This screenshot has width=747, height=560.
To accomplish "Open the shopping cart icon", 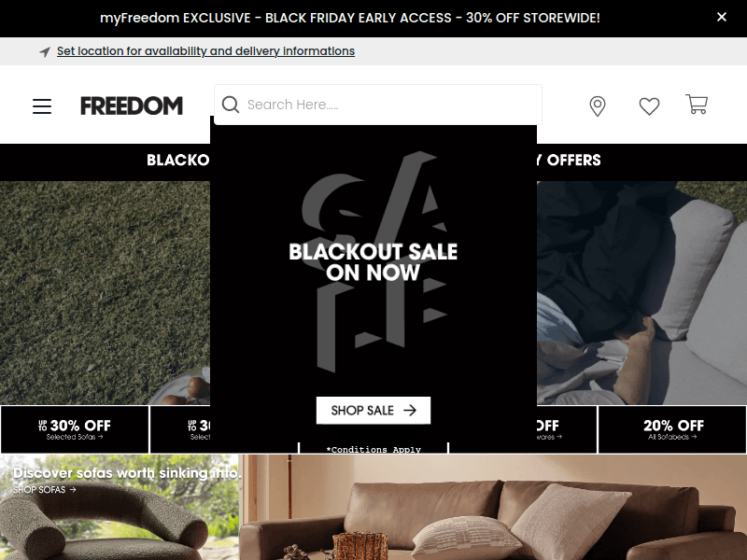I will pos(697,104).
